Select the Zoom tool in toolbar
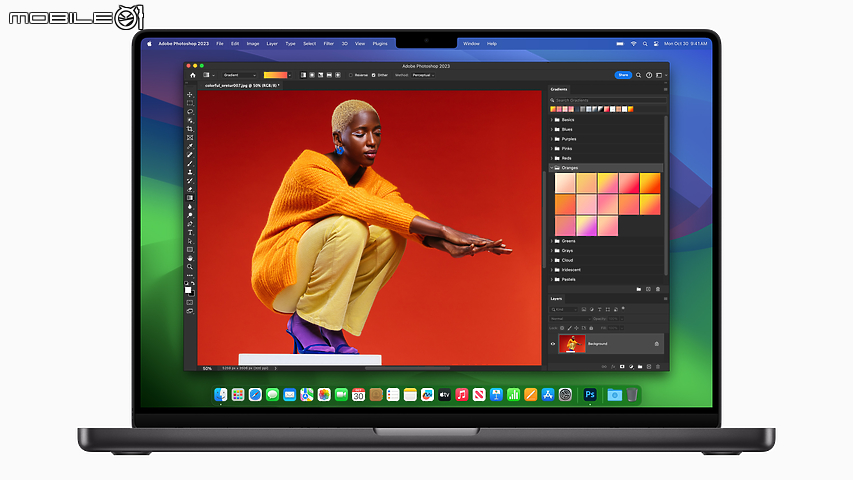 click(190, 267)
